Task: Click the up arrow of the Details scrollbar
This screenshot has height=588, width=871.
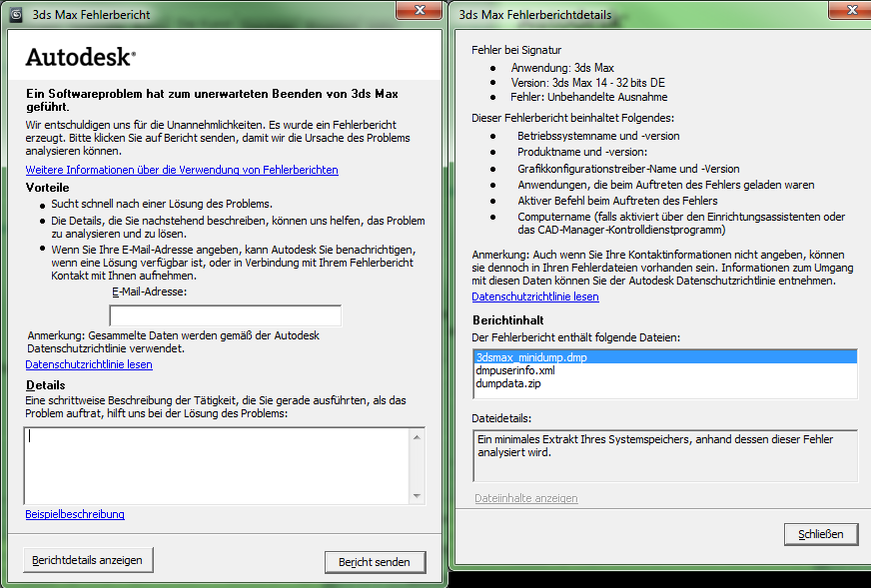Action: pyautogui.click(x=417, y=437)
